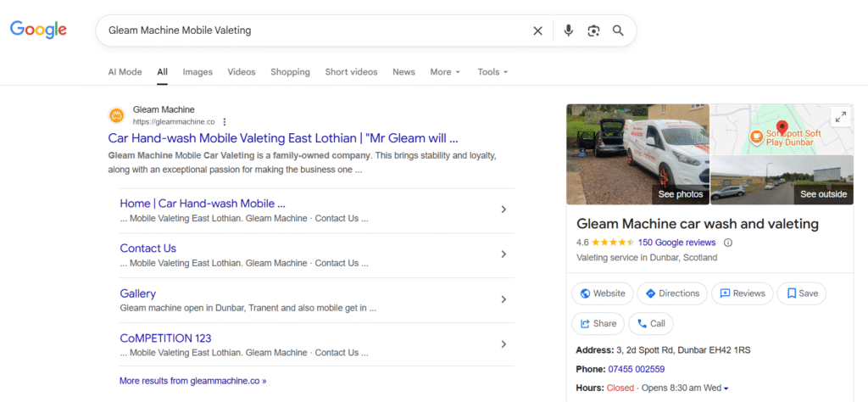Clear the search box text
Image resolution: width=868 pixels, height=402 pixels.
[537, 31]
